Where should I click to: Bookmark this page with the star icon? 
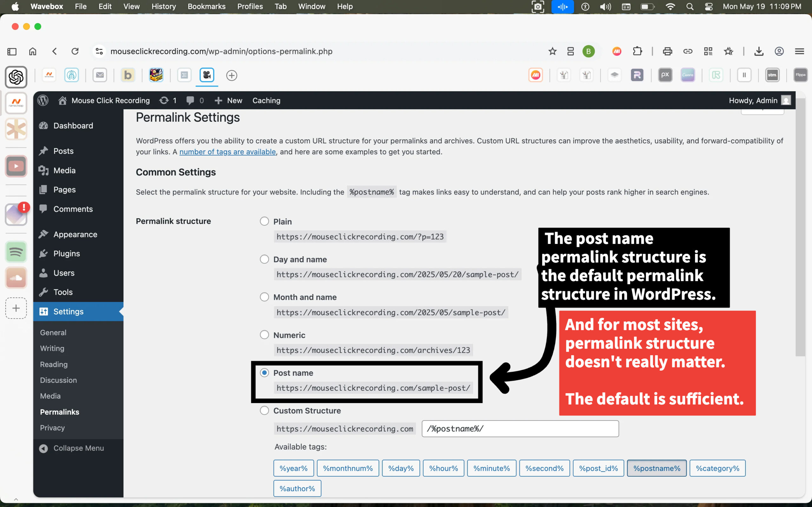point(552,51)
